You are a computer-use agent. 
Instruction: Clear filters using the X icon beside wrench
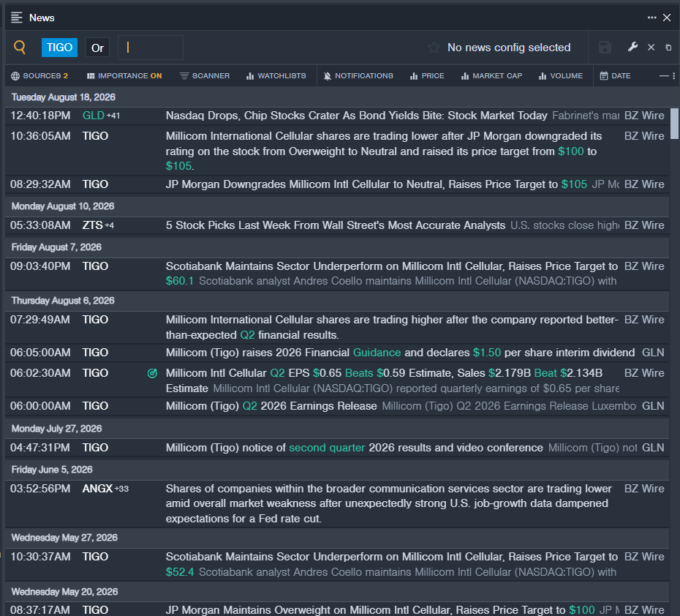651,48
